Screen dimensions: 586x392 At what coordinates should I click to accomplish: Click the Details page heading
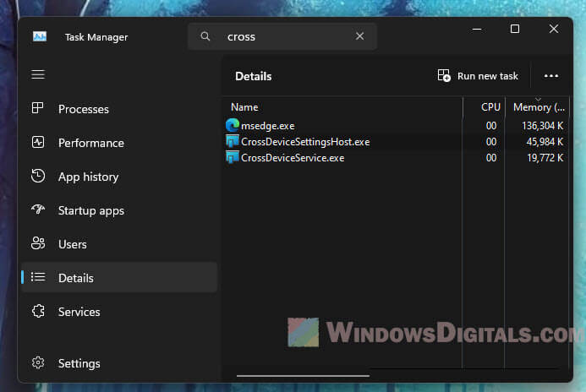pos(254,77)
